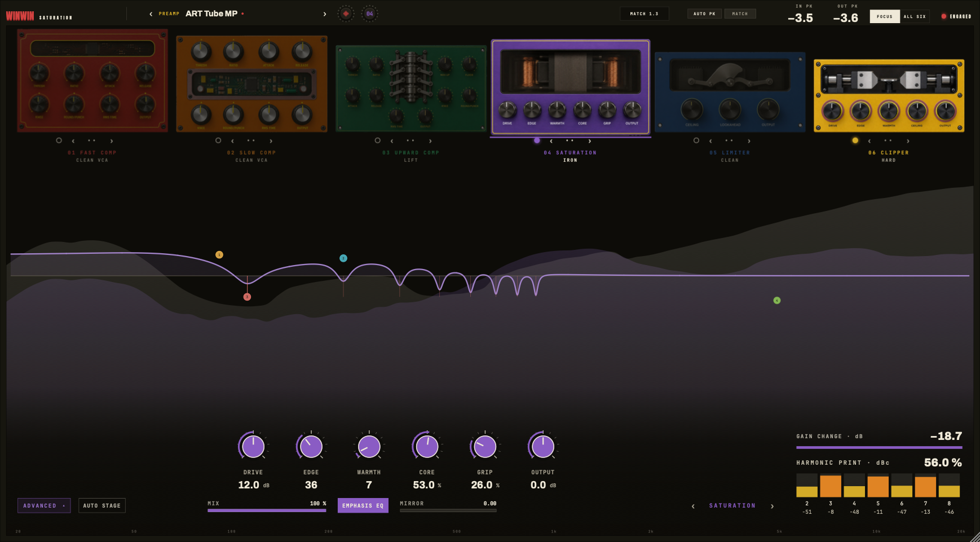Select the 05 Limiter module thumbnail
The image size is (980, 542).
pyautogui.click(x=730, y=92)
